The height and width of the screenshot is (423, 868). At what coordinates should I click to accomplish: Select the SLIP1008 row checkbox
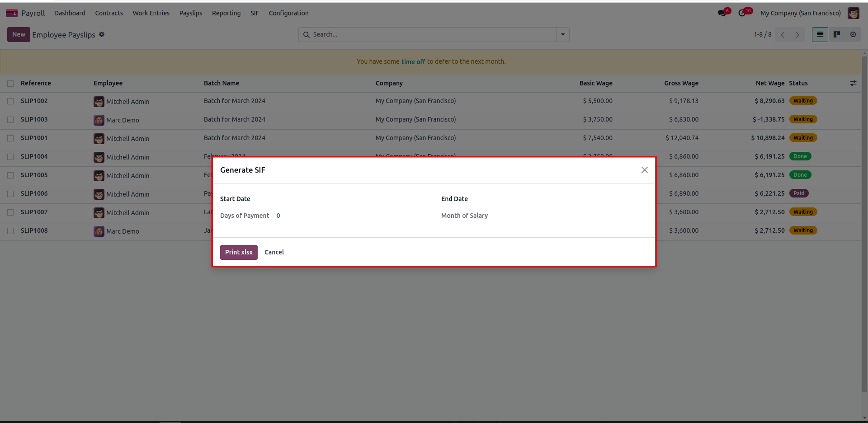(10, 231)
